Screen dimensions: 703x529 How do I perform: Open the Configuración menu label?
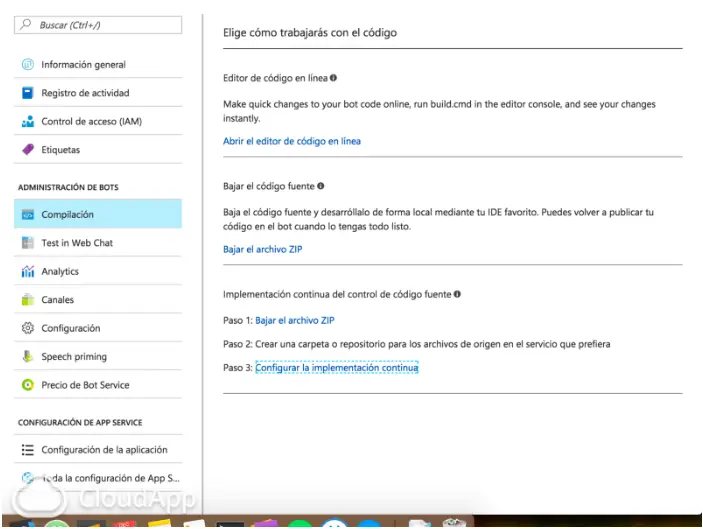(x=71, y=328)
